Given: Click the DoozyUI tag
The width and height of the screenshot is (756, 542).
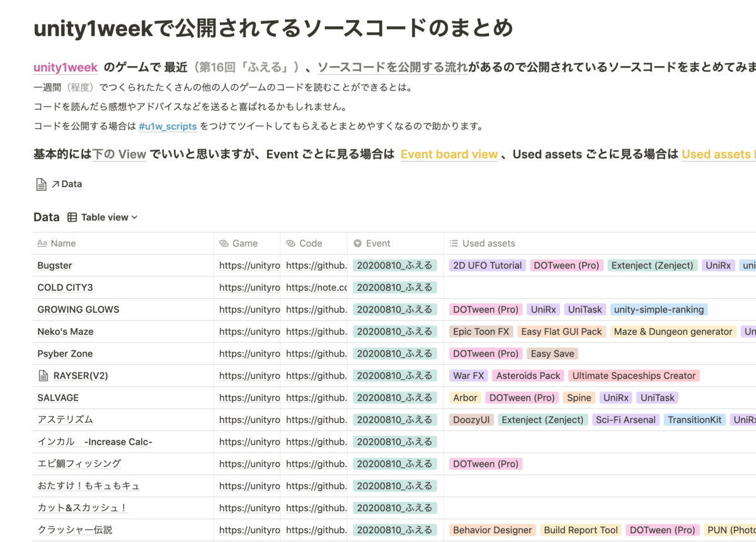Looking at the screenshot, I should pos(471,420).
